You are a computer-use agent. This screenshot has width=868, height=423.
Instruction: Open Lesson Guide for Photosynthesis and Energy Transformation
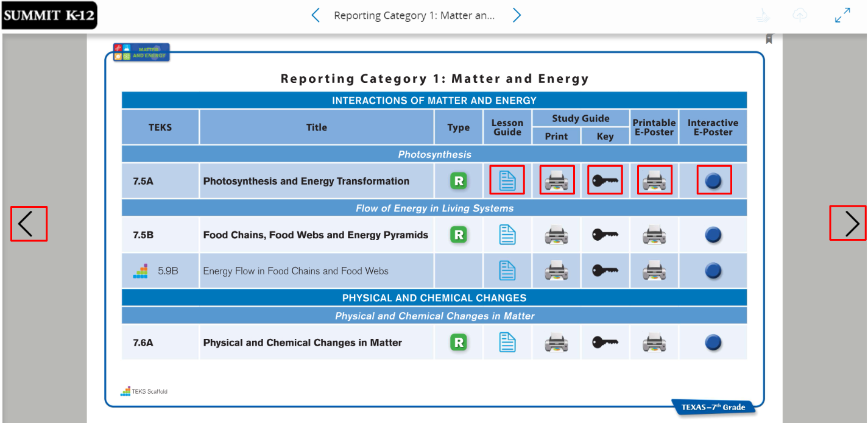point(507,181)
